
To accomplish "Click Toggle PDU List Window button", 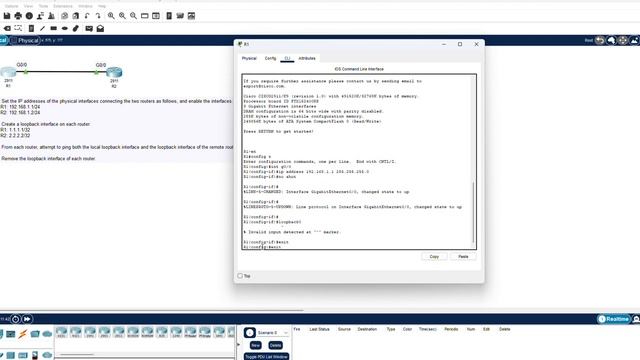I will [267, 356].
